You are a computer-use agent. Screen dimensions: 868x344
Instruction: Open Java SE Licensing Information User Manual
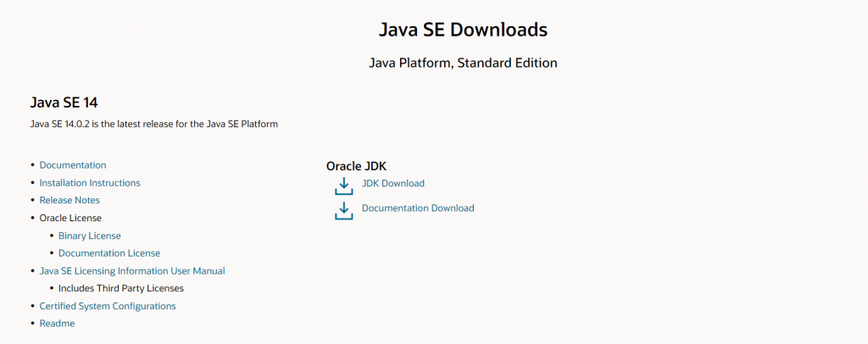132,271
